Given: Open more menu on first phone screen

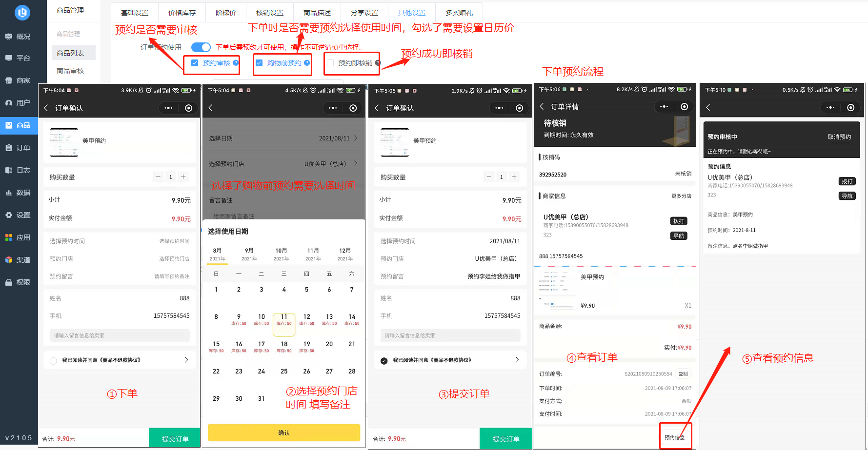Looking at the screenshot, I should click(169, 108).
